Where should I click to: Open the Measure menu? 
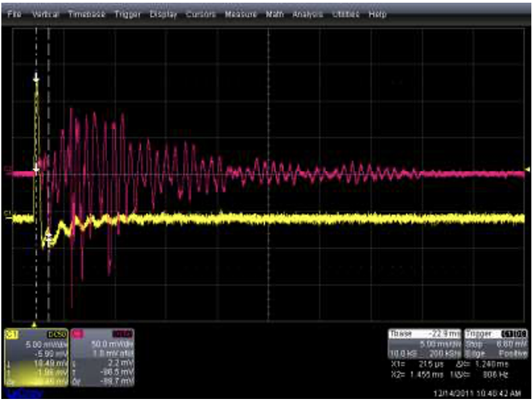(240, 14)
